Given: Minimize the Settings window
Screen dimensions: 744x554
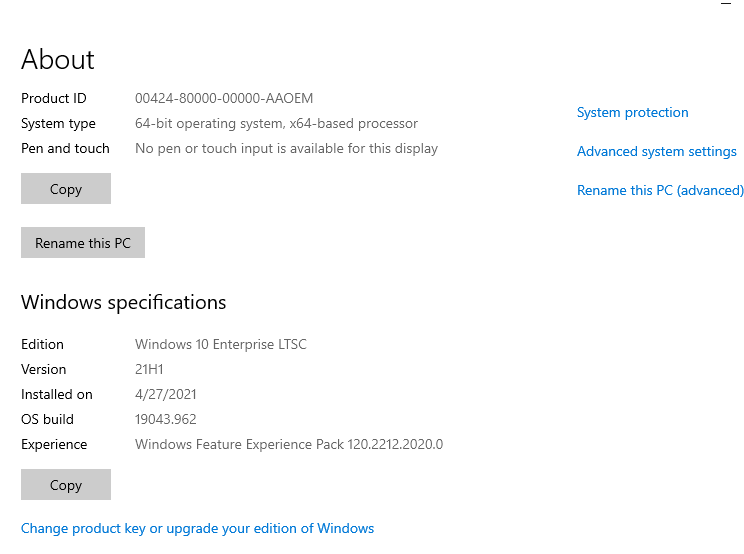Looking at the screenshot, I should (725, 4).
